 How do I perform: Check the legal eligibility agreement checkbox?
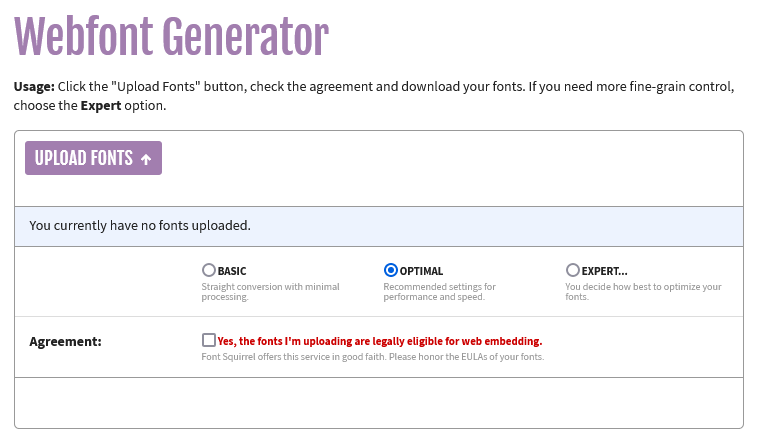point(208,340)
